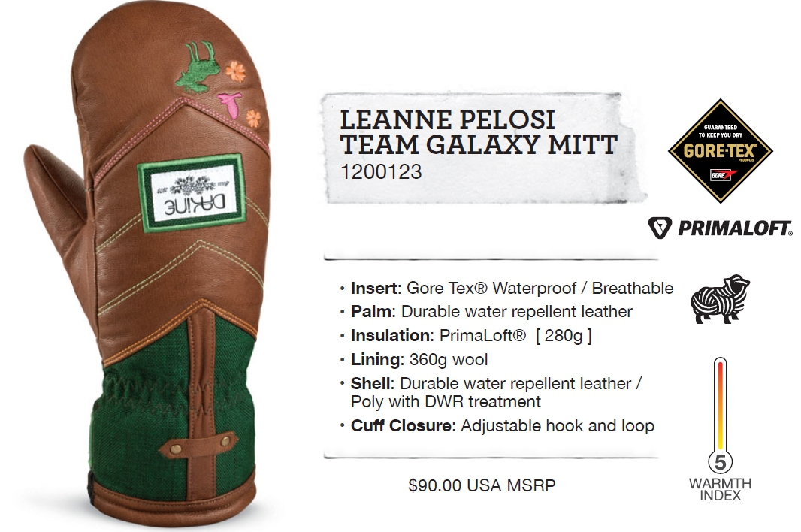Screen dimensions: 801x532
Task: Click the $90.00 USA MSRP price
Action: [x=482, y=485]
